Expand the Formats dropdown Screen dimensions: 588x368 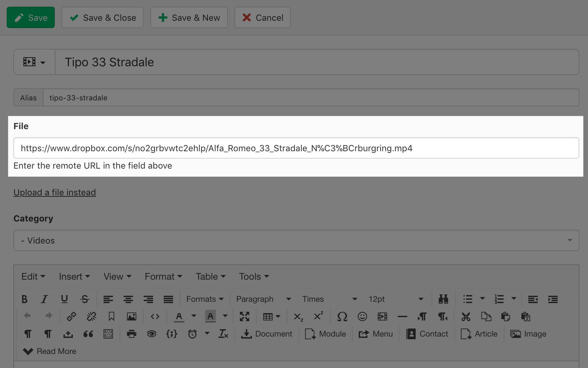[x=205, y=299]
